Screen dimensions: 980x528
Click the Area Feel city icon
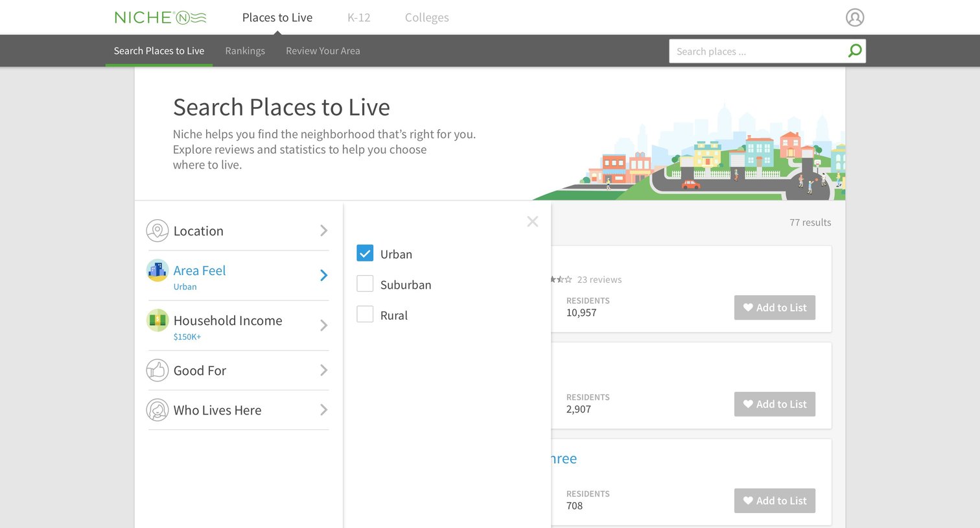click(x=157, y=270)
